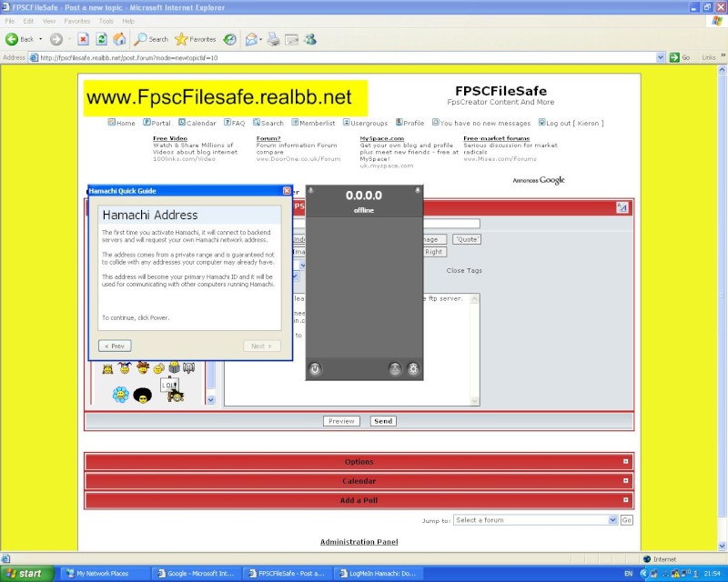Click the IE History icon
The image size is (728, 582).
(x=229, y=39)
